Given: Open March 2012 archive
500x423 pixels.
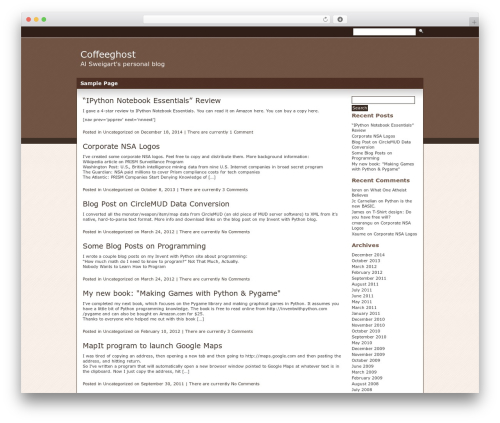Looking at the screenshot, I should [x=364, y=266].
